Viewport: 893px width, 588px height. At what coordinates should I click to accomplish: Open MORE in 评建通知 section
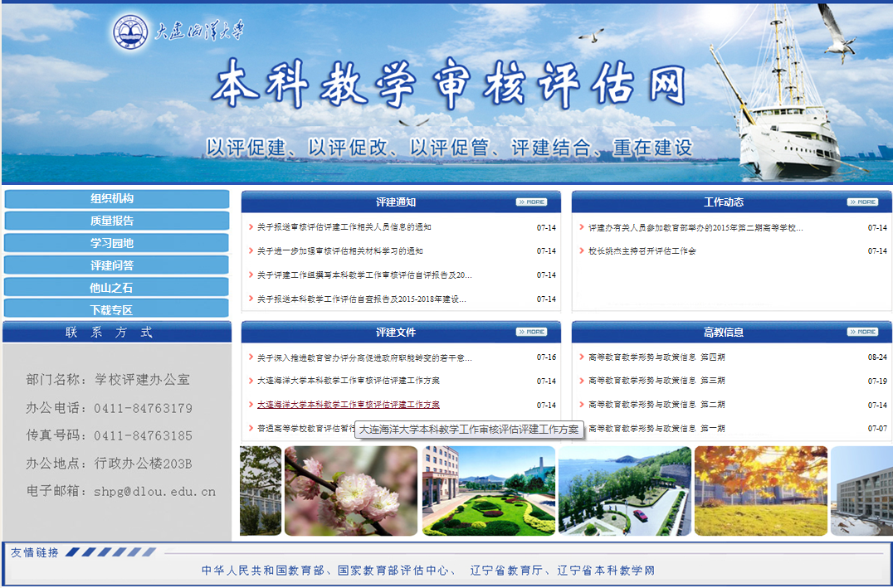coord(531,202)
